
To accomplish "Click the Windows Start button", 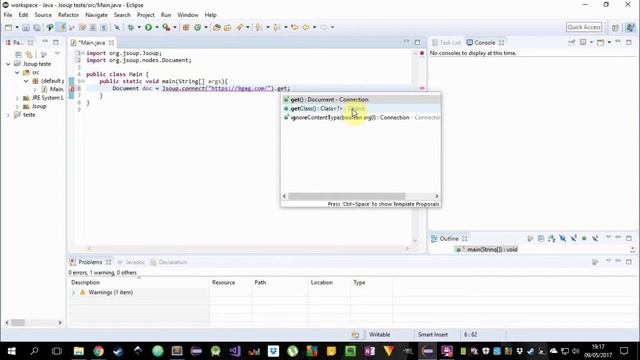I will point(11,351).
